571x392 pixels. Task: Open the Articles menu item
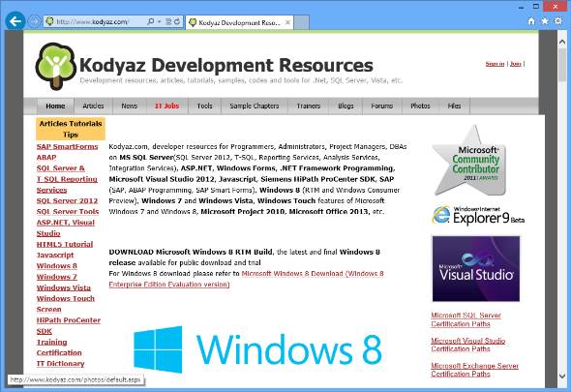point(93,106)
